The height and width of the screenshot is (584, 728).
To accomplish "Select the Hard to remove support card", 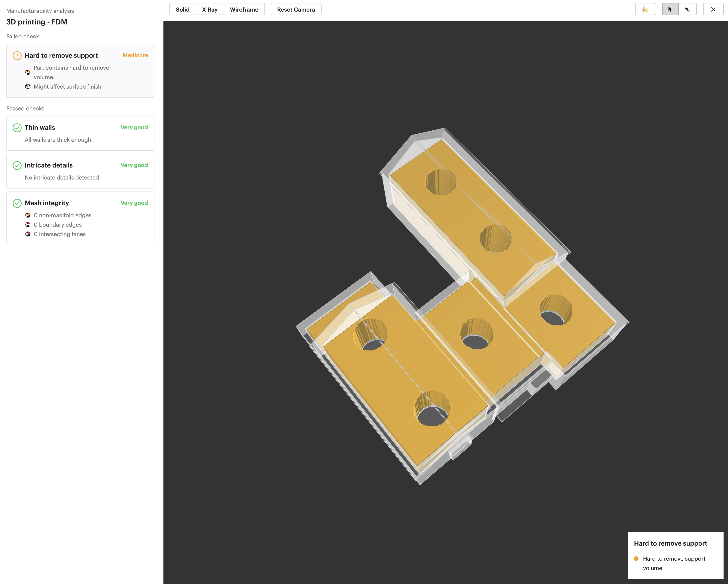I will click(x=80, y=71).
